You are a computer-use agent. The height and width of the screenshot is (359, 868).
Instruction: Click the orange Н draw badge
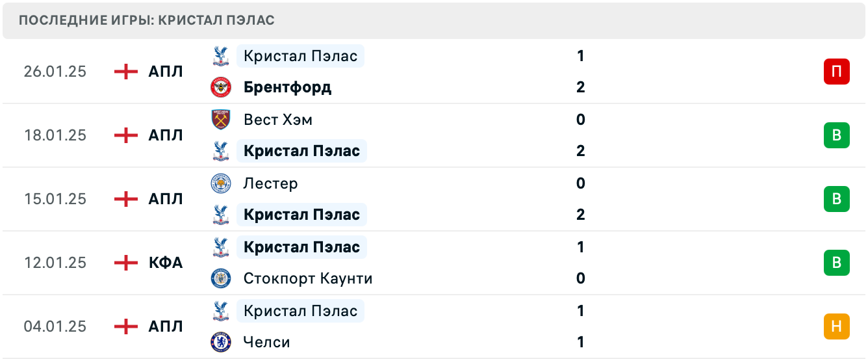point(836,326)
